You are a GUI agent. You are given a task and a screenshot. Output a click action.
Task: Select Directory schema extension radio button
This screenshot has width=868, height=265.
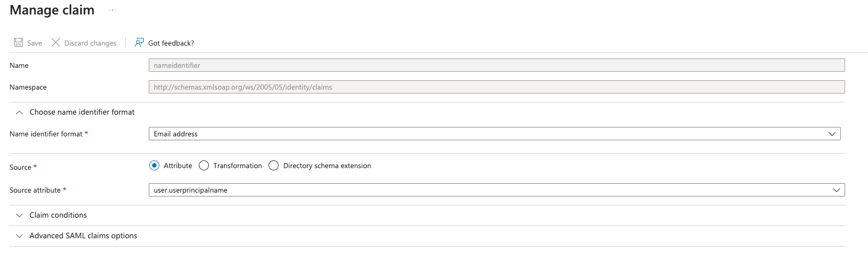click(x=274, y=166)
